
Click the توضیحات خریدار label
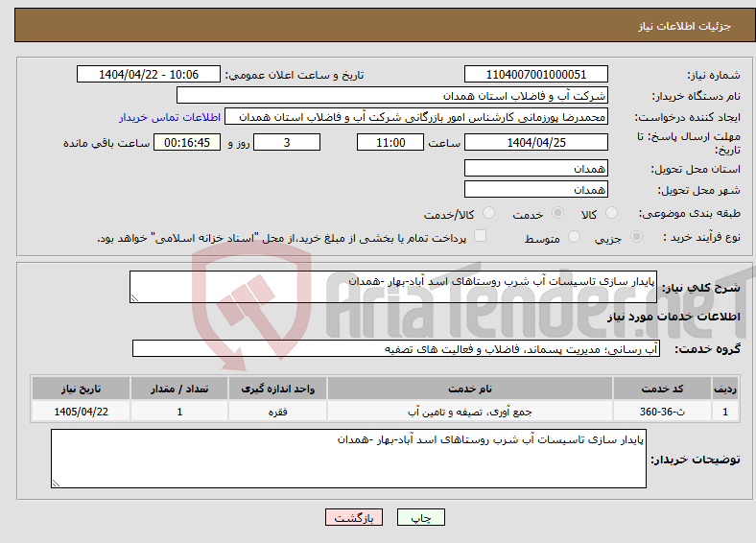pos(696,460)
